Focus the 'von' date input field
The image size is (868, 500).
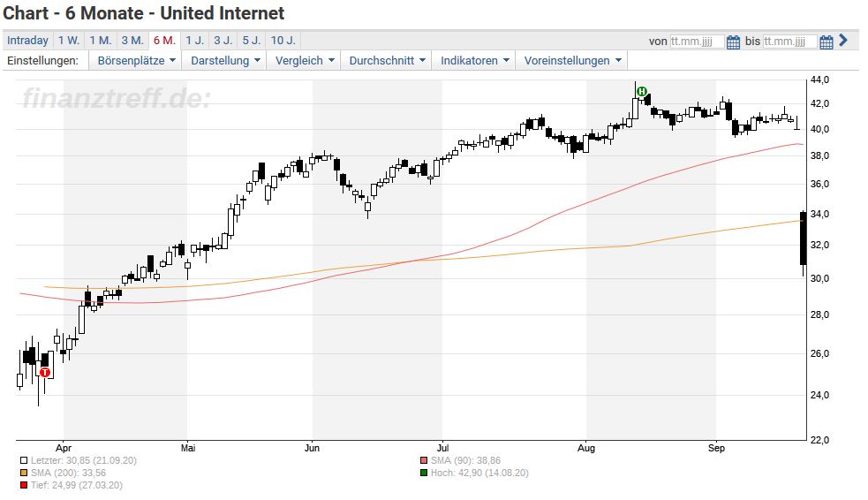pyautogui.click(x=697, y=42)
